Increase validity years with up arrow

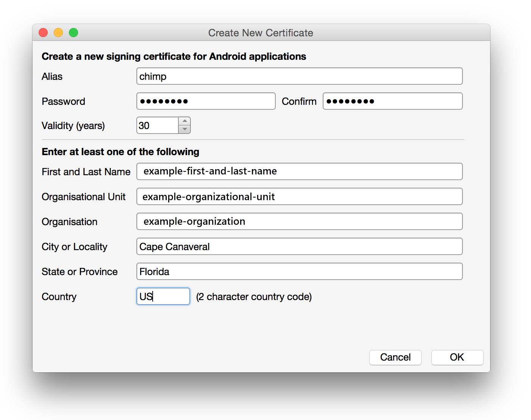pos(184,121)
